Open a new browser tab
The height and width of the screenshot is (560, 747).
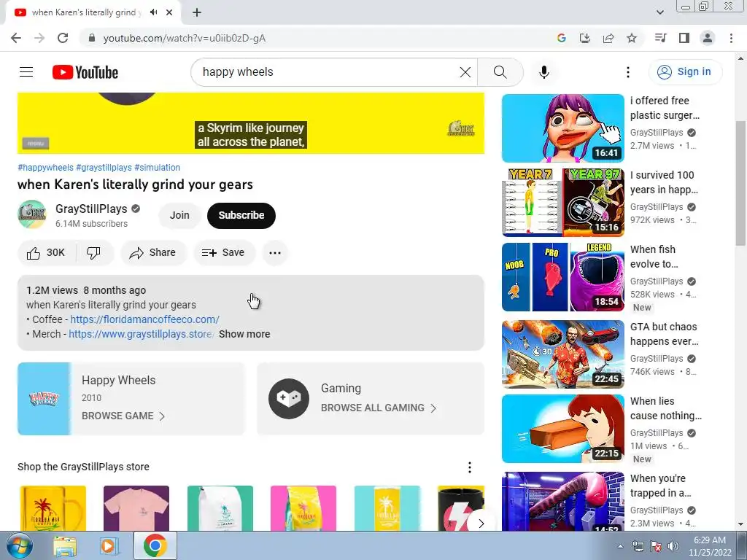tap(197, 12)
